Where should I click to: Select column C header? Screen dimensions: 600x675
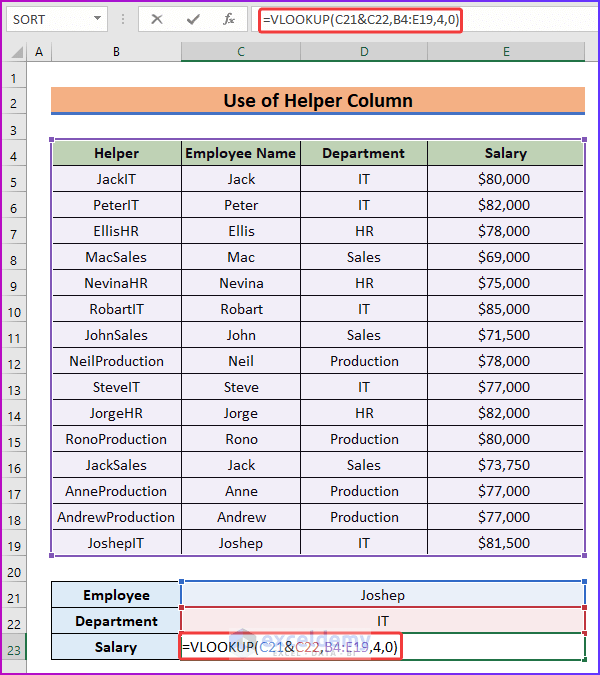point(241,52)
